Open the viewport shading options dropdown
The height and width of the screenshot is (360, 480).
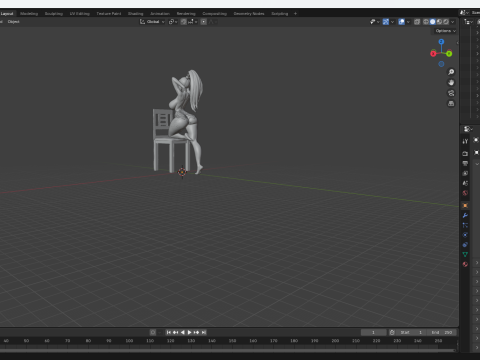[x=453, y=22]
